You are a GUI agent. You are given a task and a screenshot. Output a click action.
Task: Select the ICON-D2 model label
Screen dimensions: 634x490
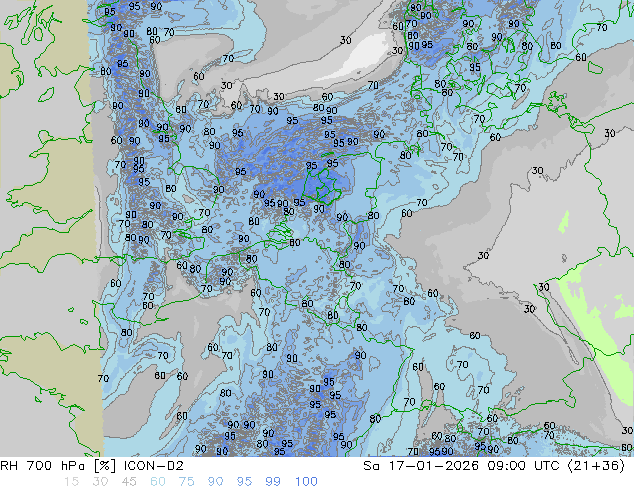point(154,466)
